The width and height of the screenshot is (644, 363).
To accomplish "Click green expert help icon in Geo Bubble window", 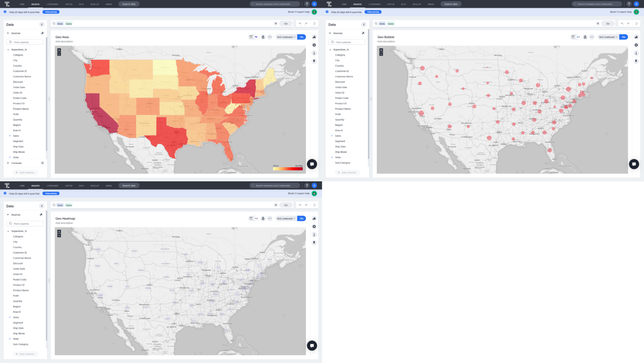I will tap(636, 12).
